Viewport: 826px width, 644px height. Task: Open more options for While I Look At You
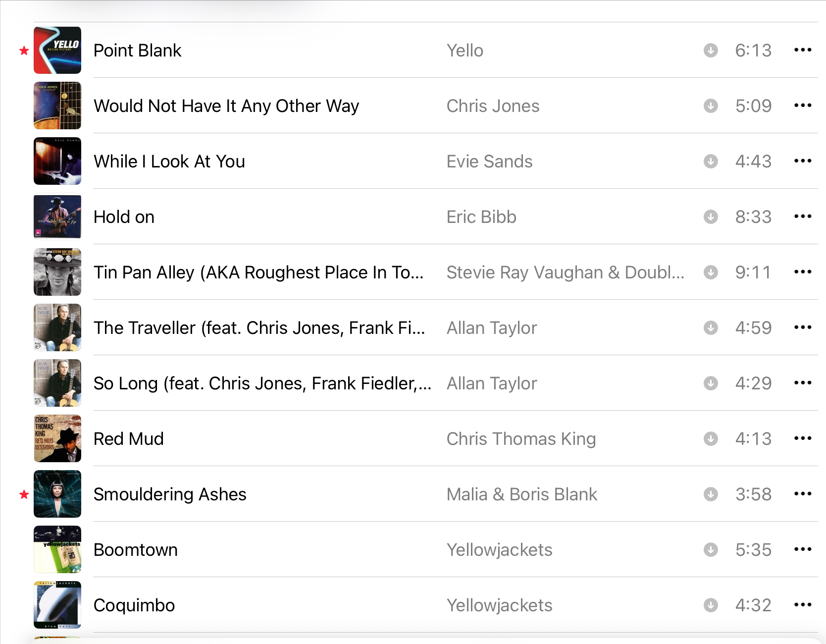[x=803, y=161]
